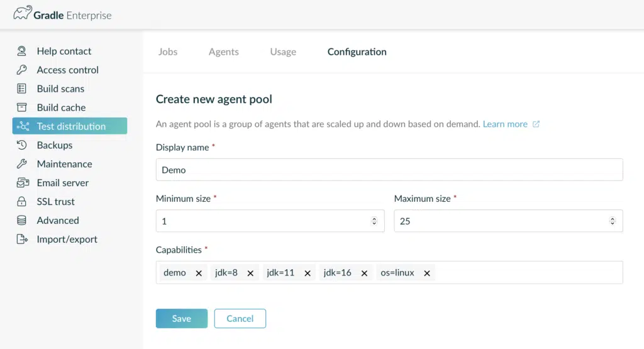This screenshot has height=349, width=644.
Task: Click the Gradle Enterprise elephant logo
Action: 23,14
